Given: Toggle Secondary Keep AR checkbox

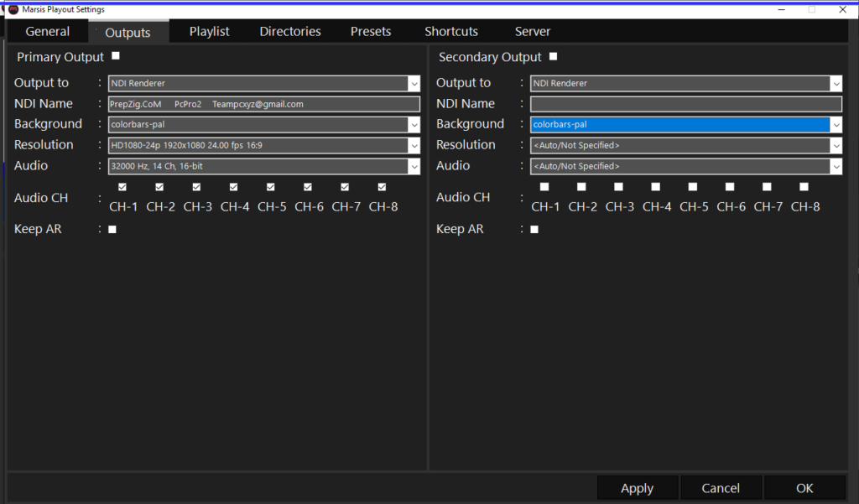Looking at the screenshot, I should tap(534, 230).
